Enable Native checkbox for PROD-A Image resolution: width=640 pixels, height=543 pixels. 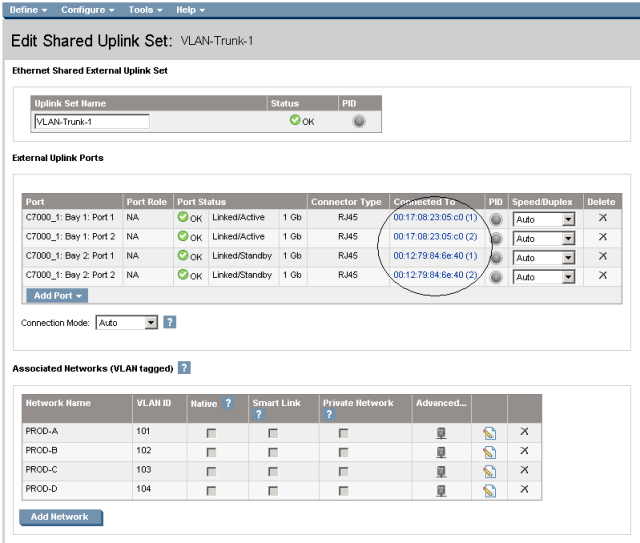pyautogui.click(x=211, y=433)
